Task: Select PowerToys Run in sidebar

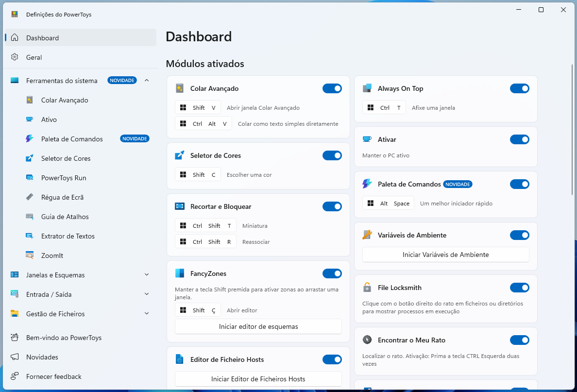Action: tap(81, 178)
